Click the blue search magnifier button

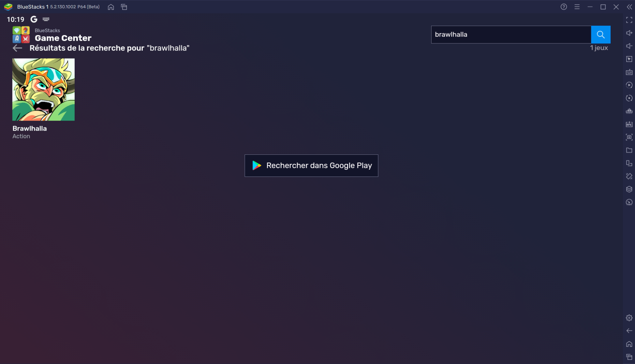pyautogui.click(x=600, y=35)
